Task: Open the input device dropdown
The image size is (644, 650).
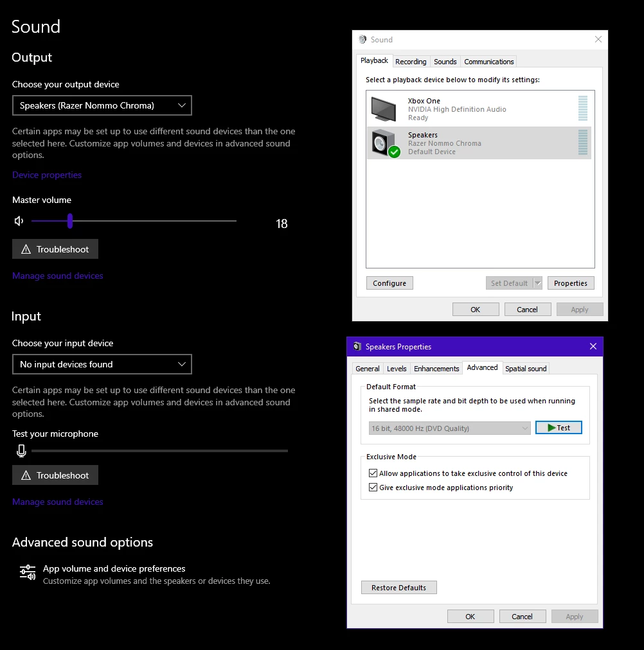Action: pyautogui.click(x=102, y=364)
